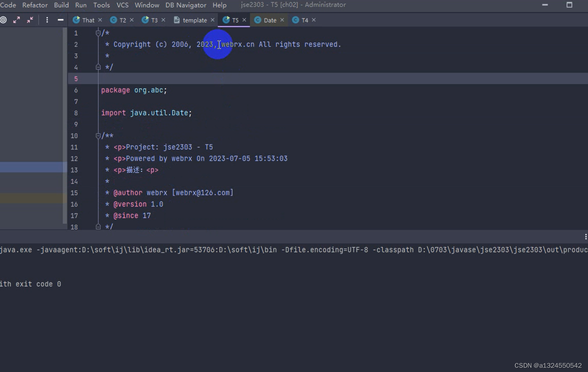Viewport: 588px width, 372px height.
Task: Click the class icon on the T4 tab
Action: click(295, 20)
